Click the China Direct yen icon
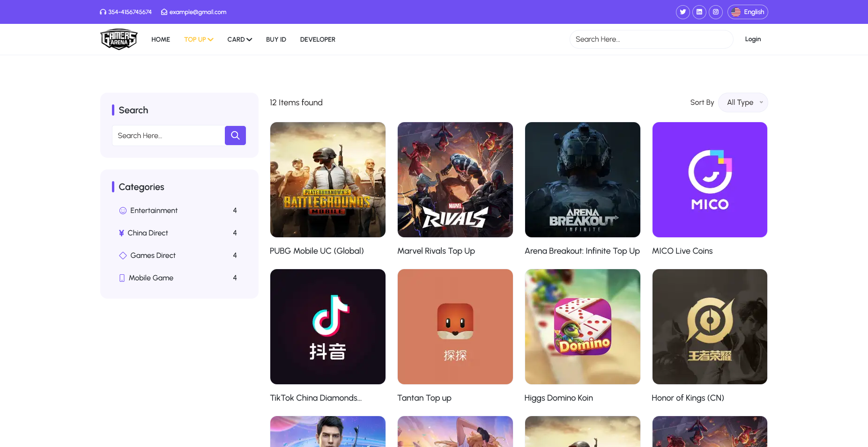Viewport: 868px width, 447px height. tap(122, 233)
